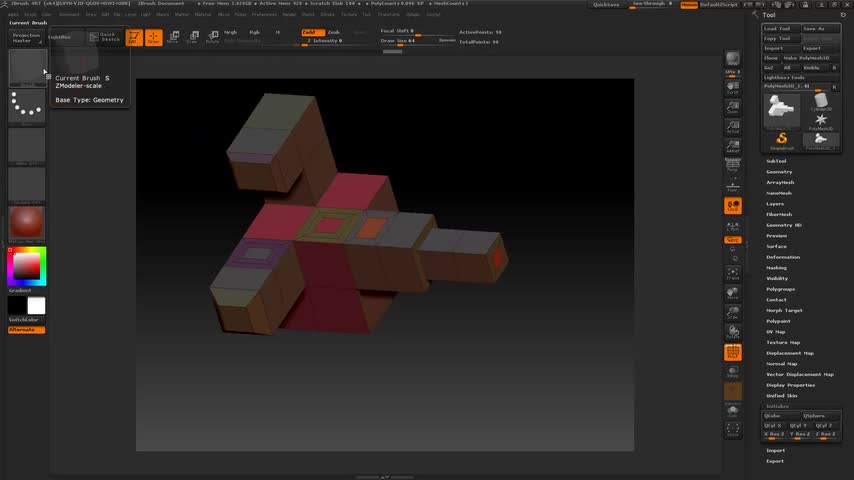The width and height of the screenshot is (854, 480).
Task: Click the BPR render icon
Action: point(733,59)
